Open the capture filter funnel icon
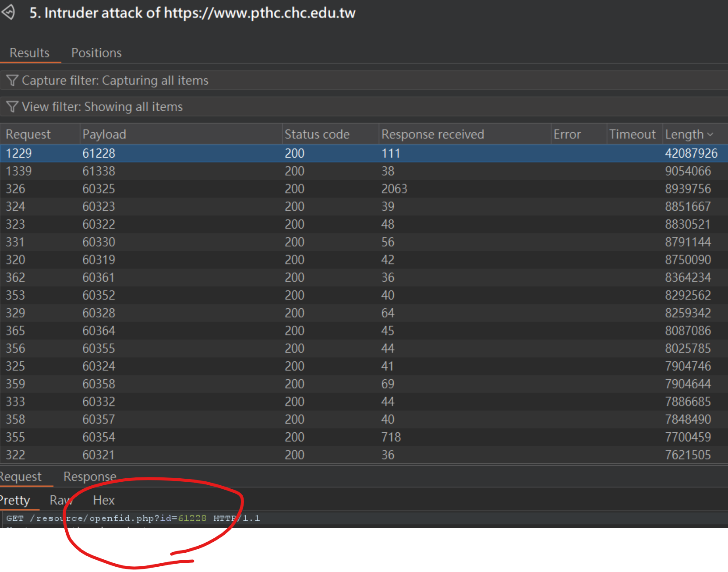 (12, 81)
